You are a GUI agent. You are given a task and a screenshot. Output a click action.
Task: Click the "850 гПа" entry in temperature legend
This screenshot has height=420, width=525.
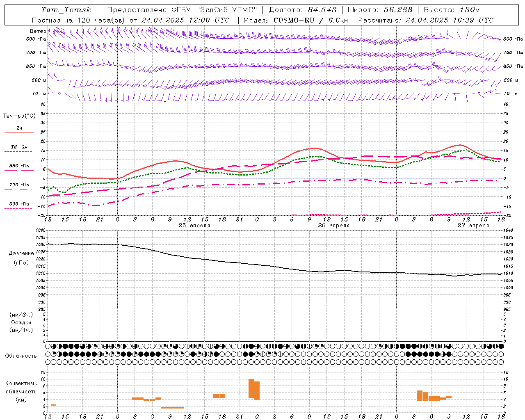[x=19, y=166]
